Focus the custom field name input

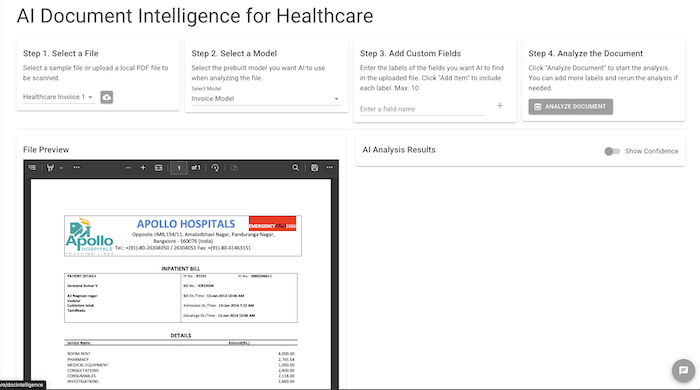click(422, 109)
